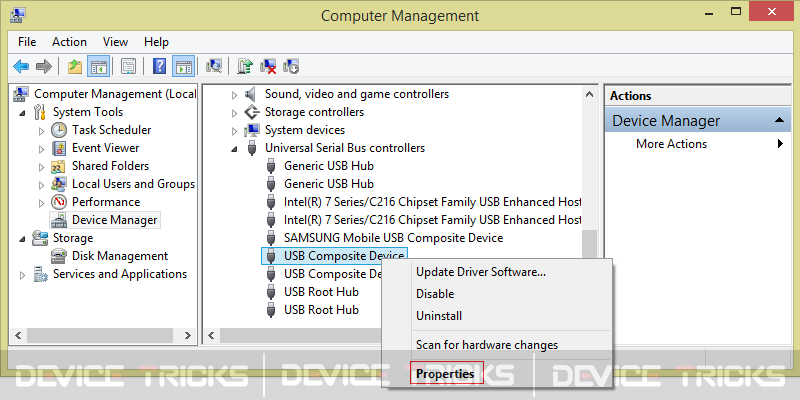Click the Update Driver Software toolbar icon
Viewport: 800px width, 400px height.
[x=245, y=66]
